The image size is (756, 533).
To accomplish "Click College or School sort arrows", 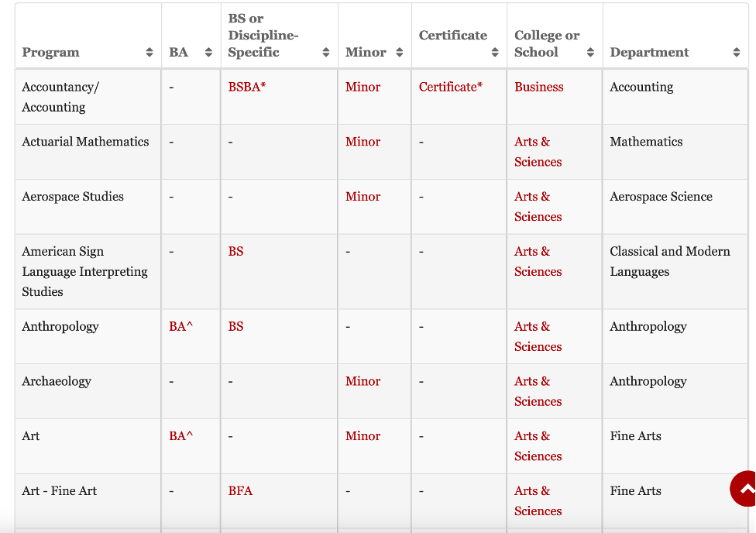I will (590, 53).
